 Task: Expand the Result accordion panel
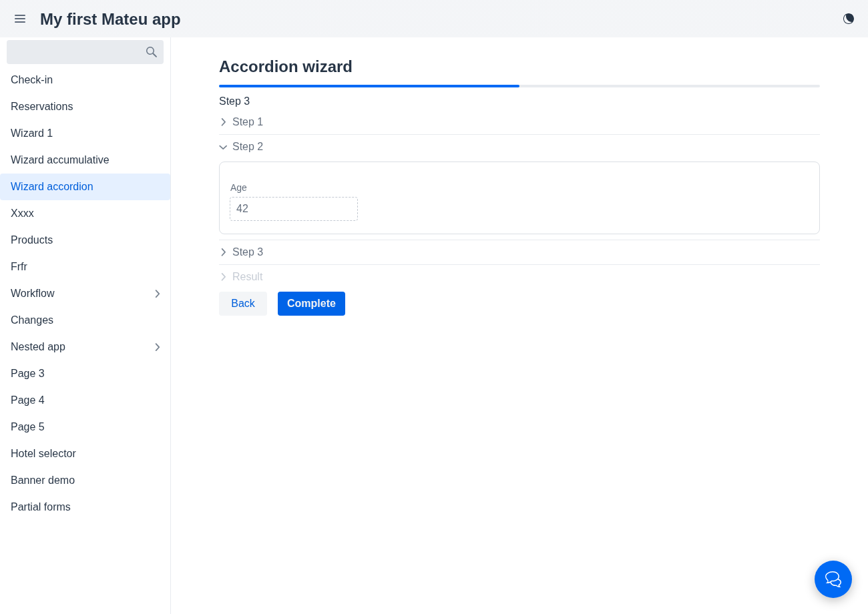coord(519,277)
